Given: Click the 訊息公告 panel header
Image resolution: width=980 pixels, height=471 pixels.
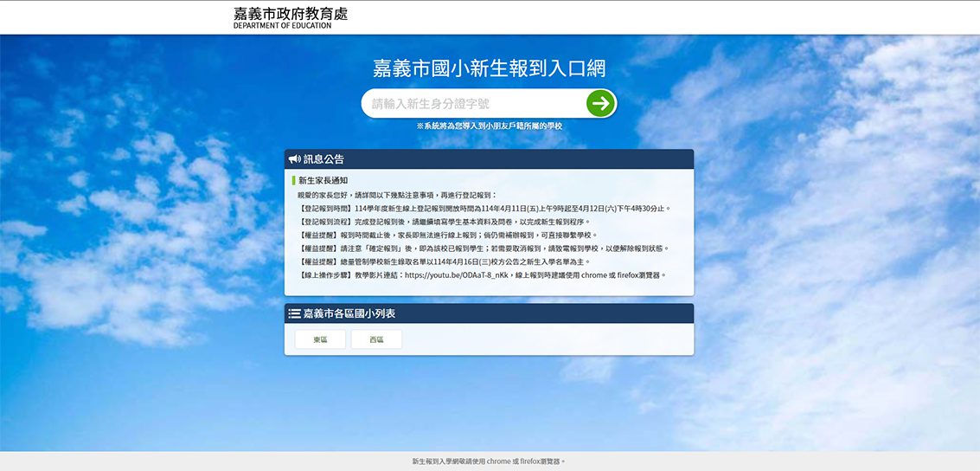Looking at the screenshot, I should [x=489, y=159].
